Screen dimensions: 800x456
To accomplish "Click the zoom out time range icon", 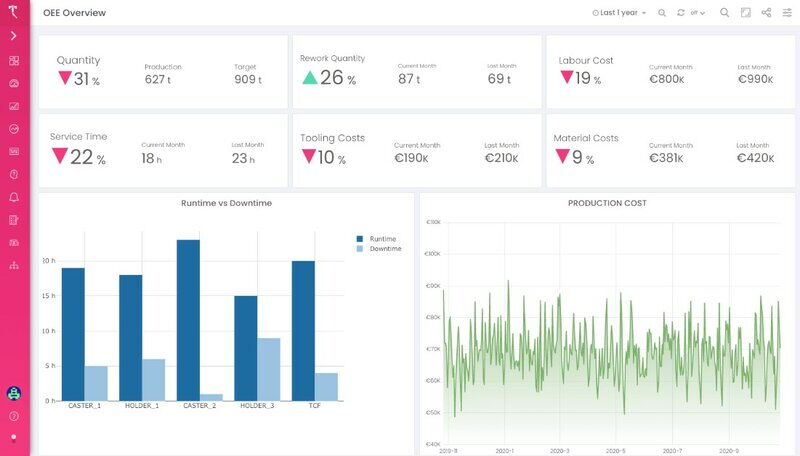I will [662, 13].
